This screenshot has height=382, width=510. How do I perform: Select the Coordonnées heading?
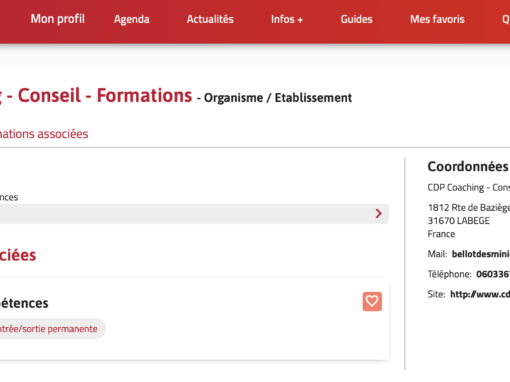pyautogui.click(x=468, y=167)
